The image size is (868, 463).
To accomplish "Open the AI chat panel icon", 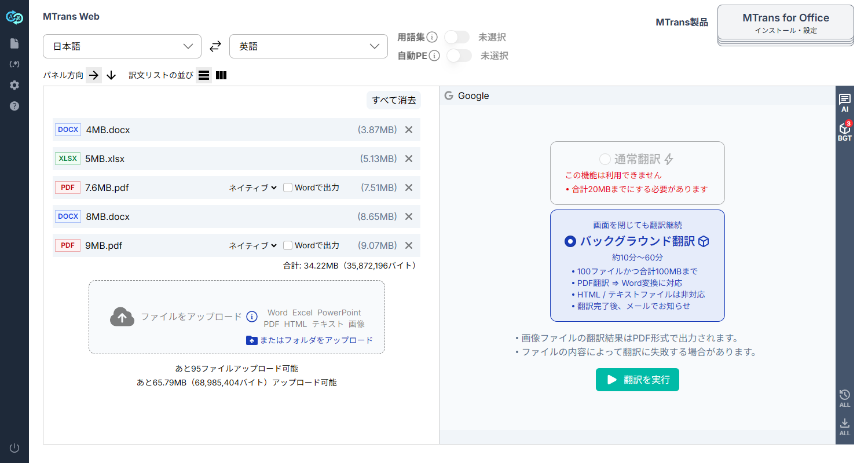I will tap(845, 103).
